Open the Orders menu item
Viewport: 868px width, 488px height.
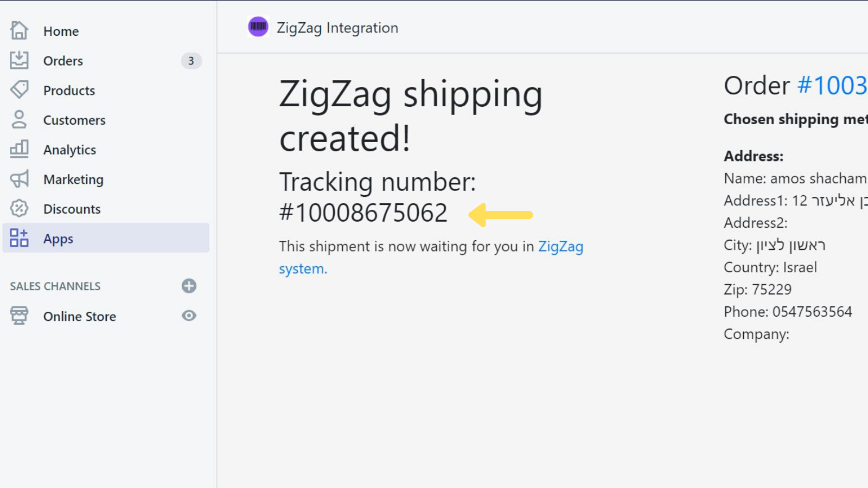[63, 61]
